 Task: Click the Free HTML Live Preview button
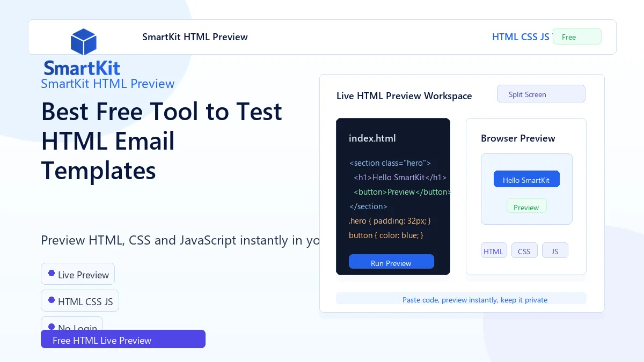coord(123,339)
